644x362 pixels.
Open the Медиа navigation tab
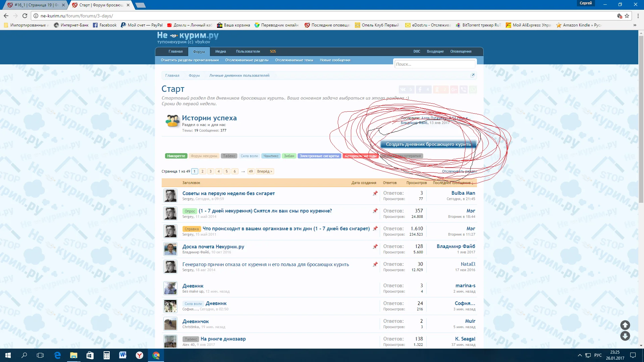click(220, 52)
